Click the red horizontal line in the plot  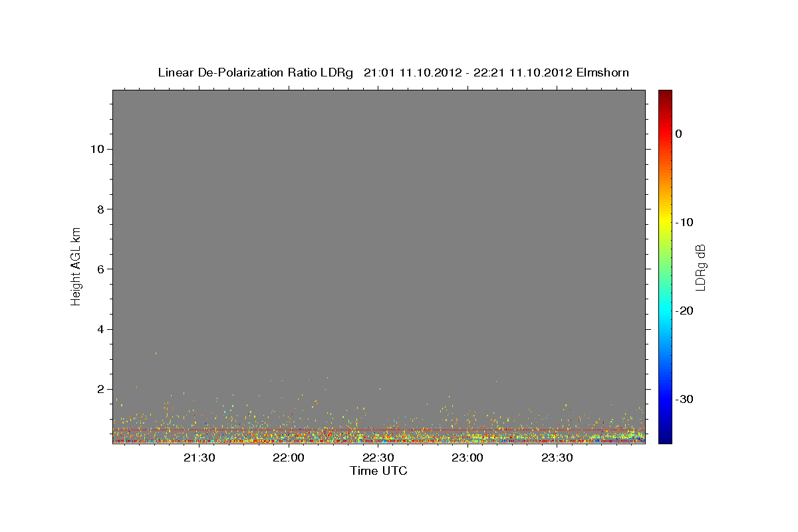tap(378, 430)
